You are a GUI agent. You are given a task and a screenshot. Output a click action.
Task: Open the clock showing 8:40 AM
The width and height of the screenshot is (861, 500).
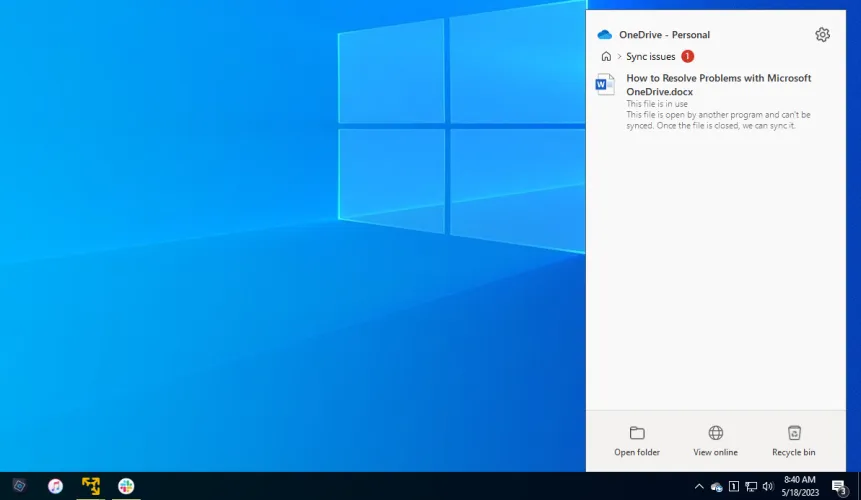pyautogui.click(x=799, y=486)
